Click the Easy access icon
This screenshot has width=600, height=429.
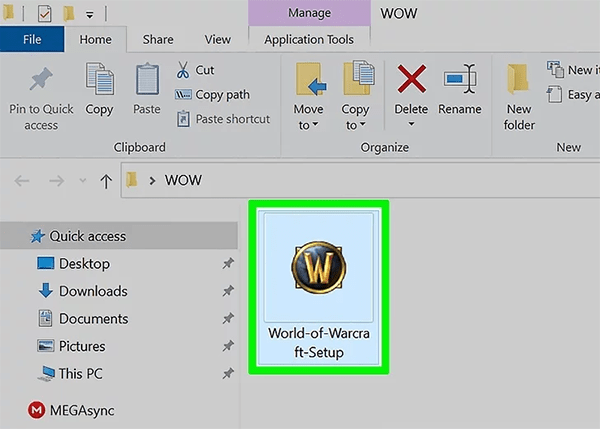pos(554,94)
